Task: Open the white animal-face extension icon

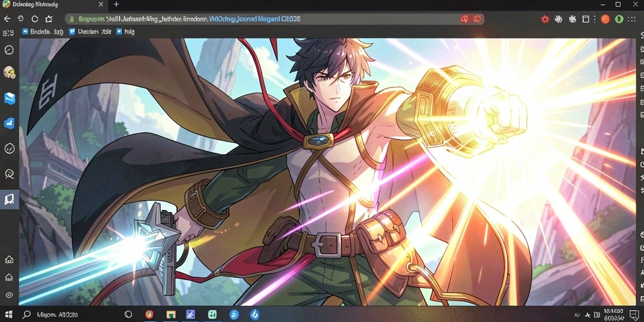Action: click(572, 19)
